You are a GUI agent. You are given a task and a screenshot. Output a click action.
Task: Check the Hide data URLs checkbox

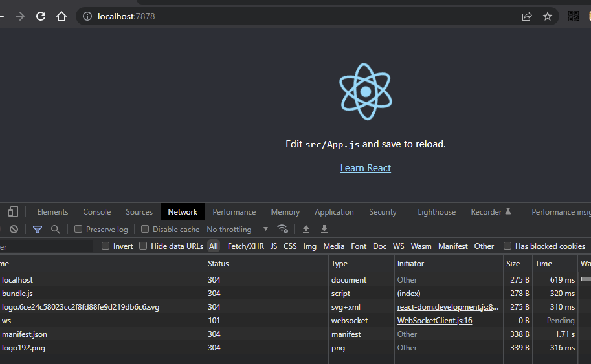click(143, 246)
